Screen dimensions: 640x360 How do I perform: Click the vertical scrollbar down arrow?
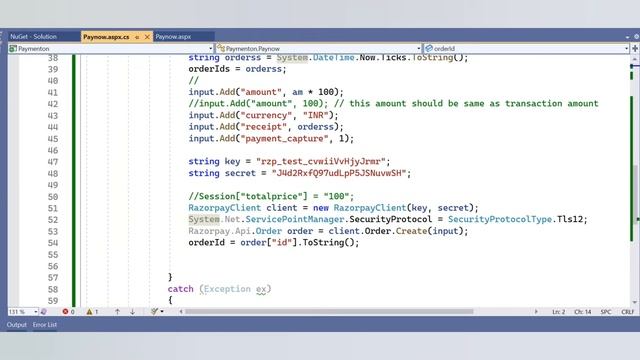click(635, 302)
